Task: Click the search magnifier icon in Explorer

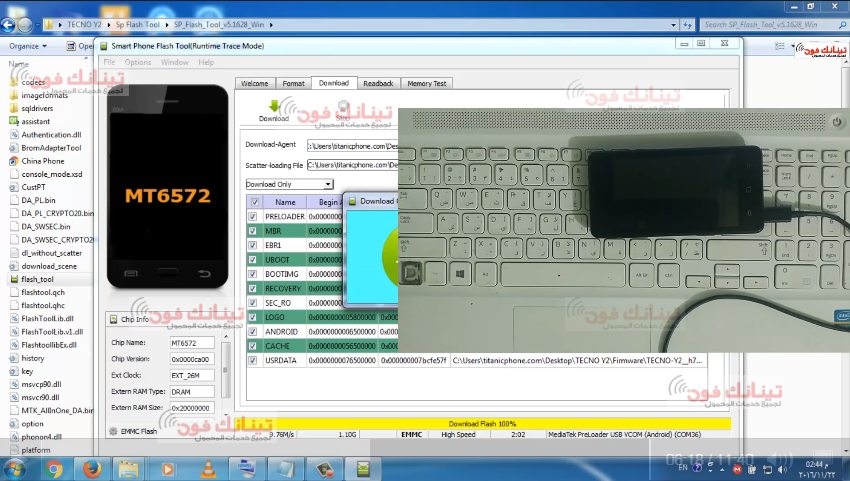Action: (x=842, y=25)
